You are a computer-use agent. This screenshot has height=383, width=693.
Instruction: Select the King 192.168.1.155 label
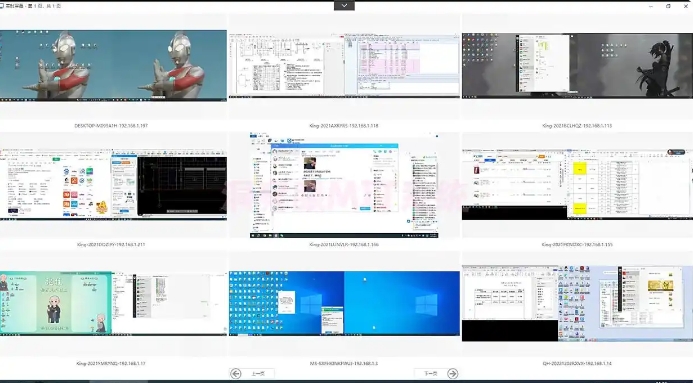pyautogui.click(x=577, y=244)
